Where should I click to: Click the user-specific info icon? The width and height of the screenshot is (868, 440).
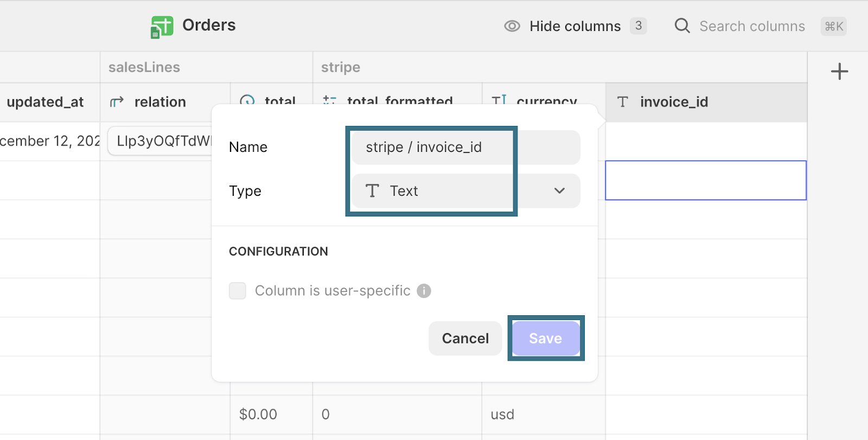click(424, 291)
